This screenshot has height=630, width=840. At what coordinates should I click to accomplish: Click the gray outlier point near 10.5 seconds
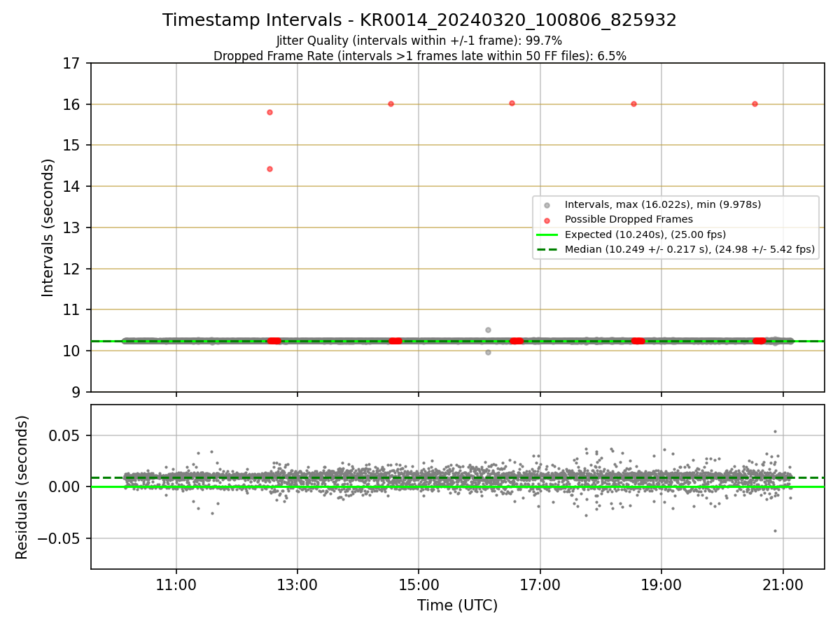tap(488, 330)
